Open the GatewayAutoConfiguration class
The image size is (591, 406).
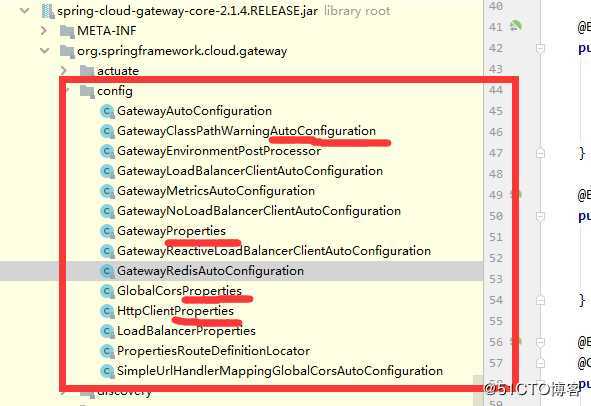(x=194, y=111)
